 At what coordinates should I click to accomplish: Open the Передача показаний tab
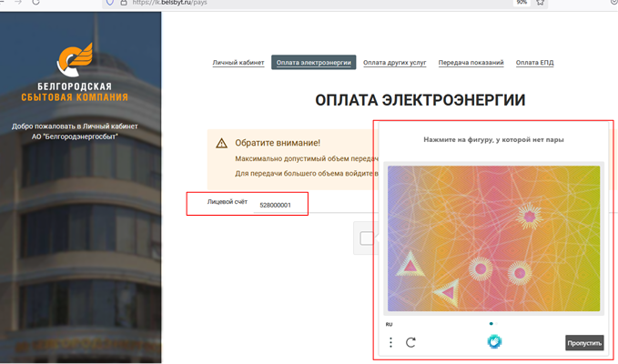[471, 63]
